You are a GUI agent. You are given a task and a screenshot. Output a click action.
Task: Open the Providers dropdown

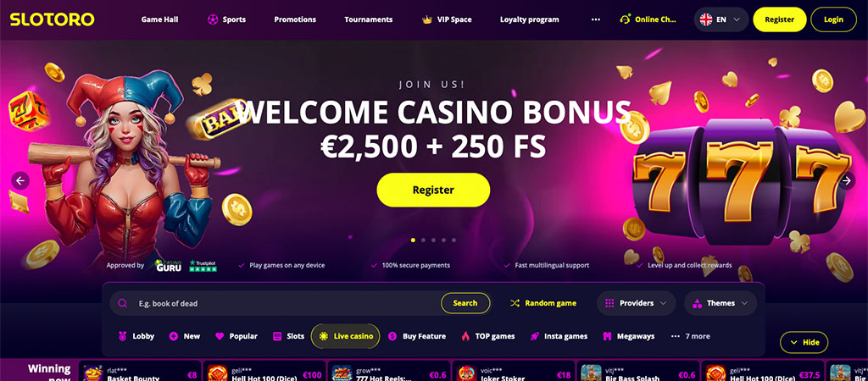pos(636,303)
